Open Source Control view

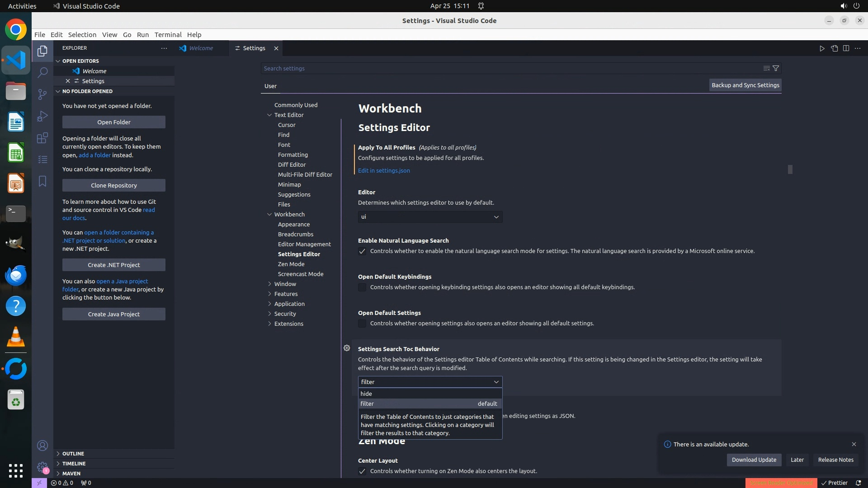[x=42, y=94]
